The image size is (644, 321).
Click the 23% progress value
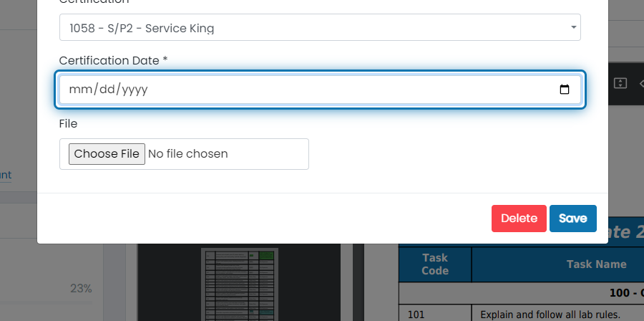[x=81, y=289]
